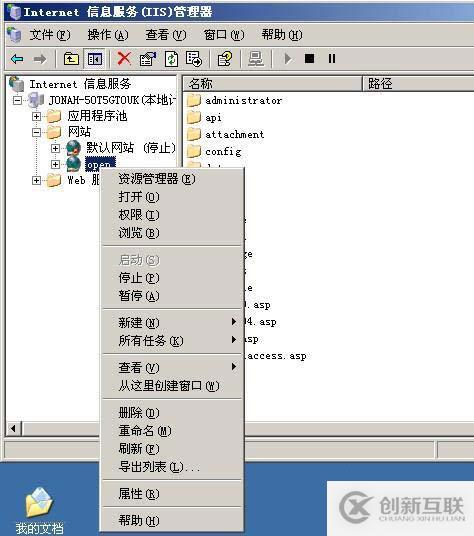Expand the 应用程序池 node
Screen dimensions: 474x536
(x=36, y=116)
